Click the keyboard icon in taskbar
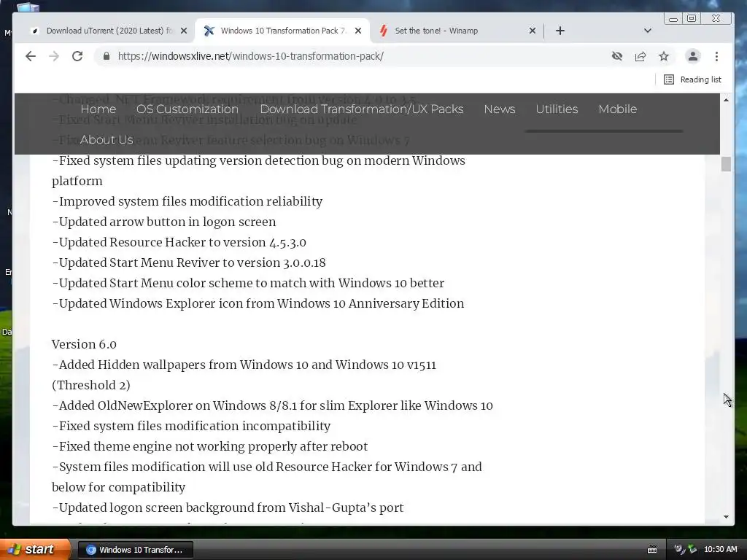 pos(652,550)
